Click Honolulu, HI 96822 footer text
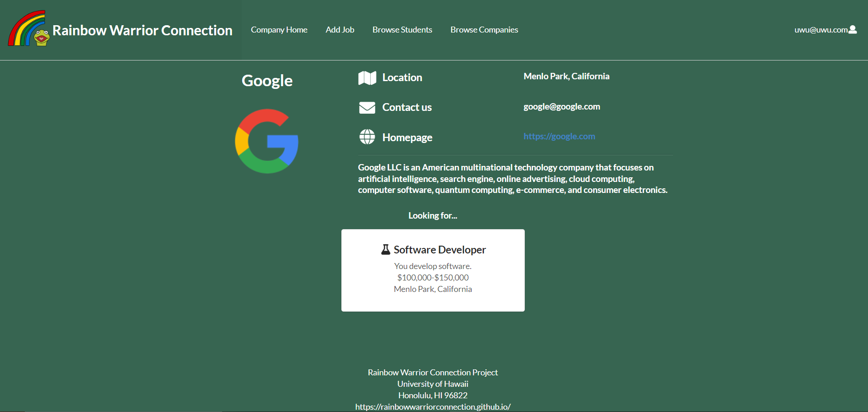The image size is (868, 412). (433, 396)
